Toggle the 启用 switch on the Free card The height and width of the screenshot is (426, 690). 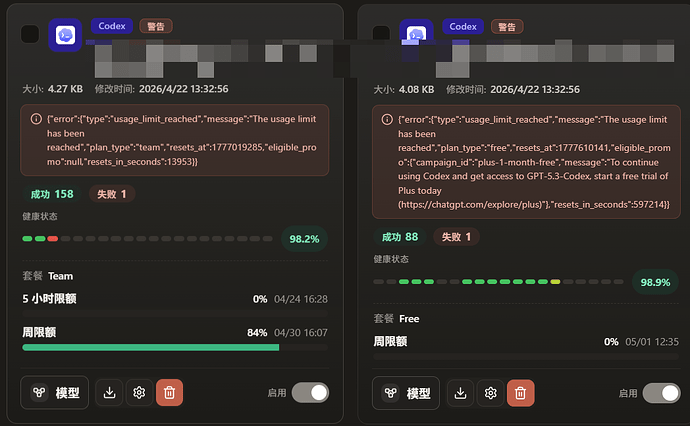pyautogui.click(x=662, y=393)
